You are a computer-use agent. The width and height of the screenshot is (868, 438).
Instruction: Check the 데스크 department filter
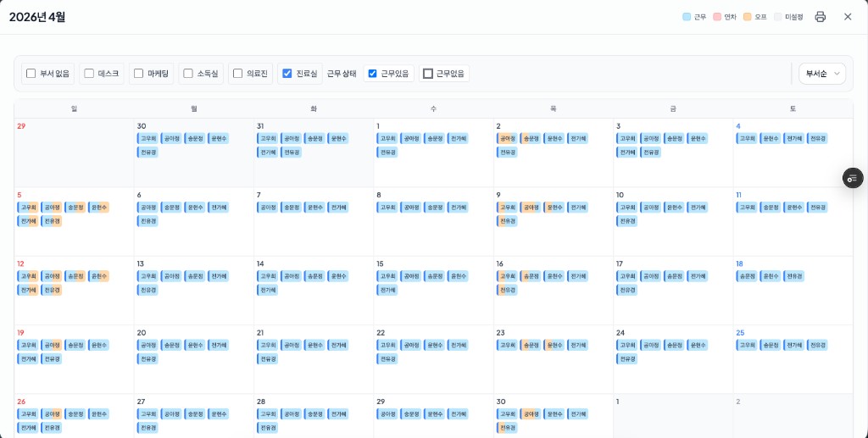point(89,73)
